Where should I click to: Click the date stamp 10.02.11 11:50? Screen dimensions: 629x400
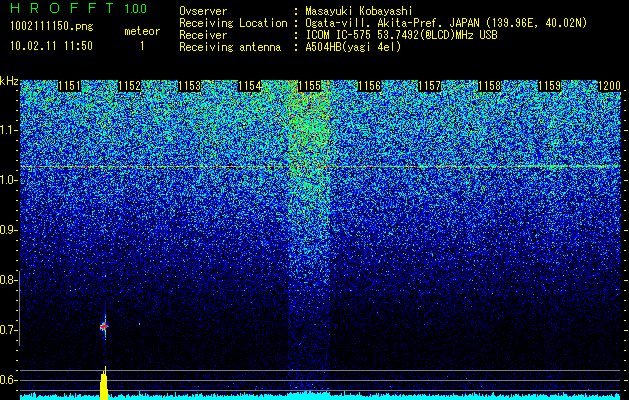[x=51, y=46]
